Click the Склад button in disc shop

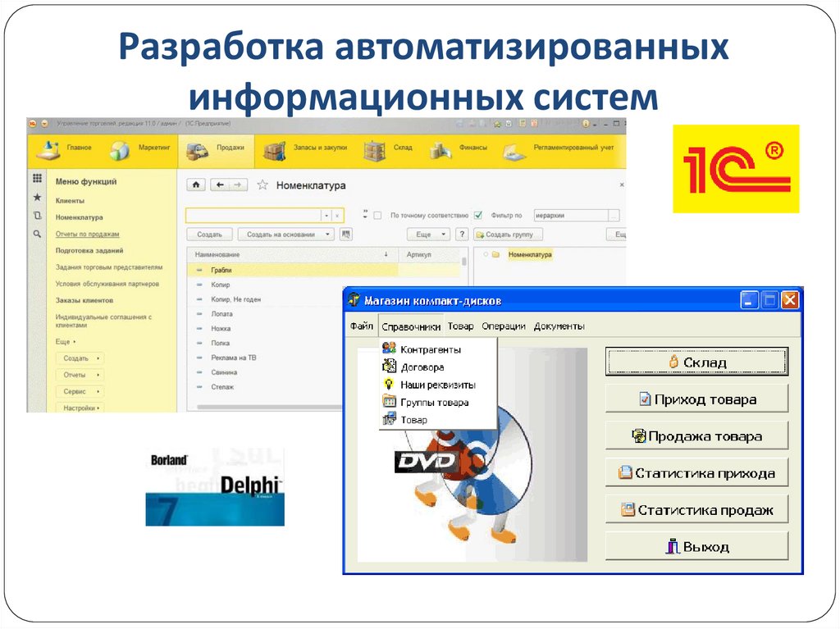point(697,362)
